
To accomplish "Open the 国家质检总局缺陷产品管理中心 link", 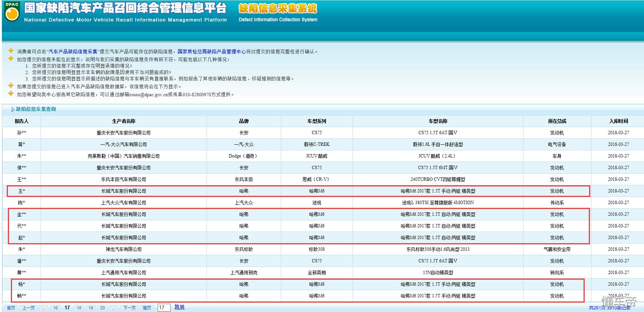I will (x=211, y=51).
